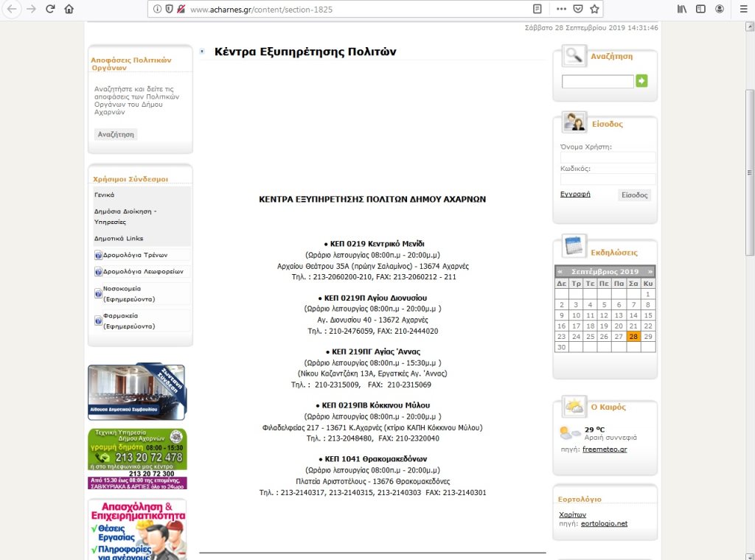Click the browser reload button

click(50, 9)
